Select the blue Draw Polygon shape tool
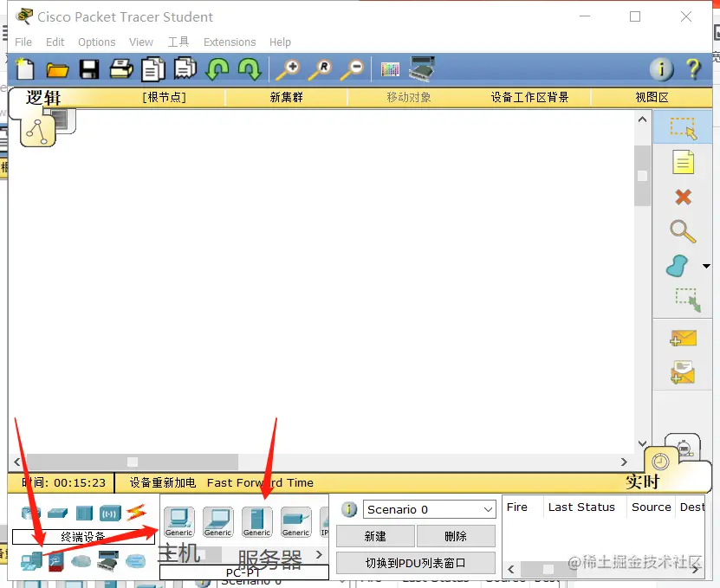This screenshot has width=720, height=588. point(678,266)
